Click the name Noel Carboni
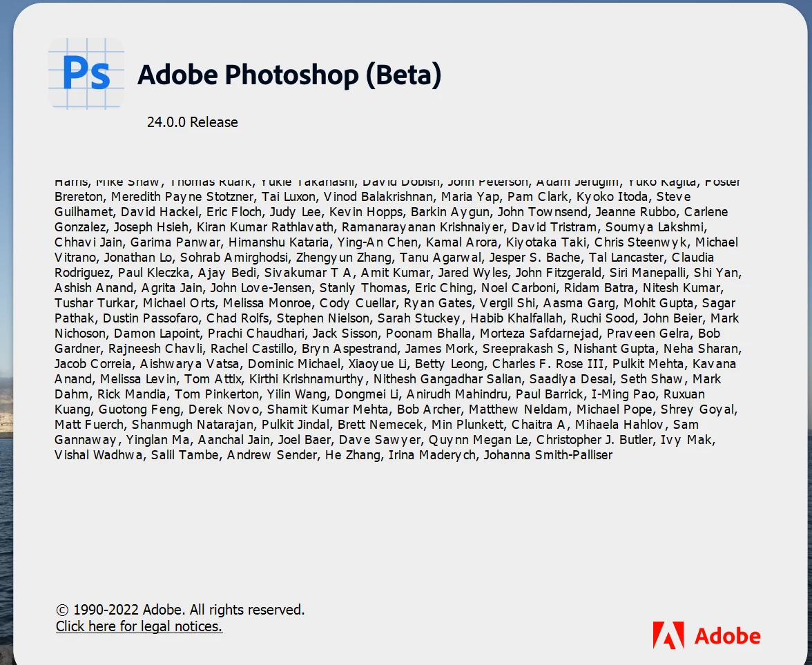The height and width of the screenshot is (665, 812). [519, 288]
